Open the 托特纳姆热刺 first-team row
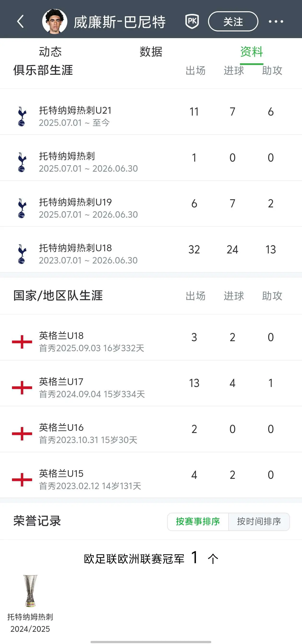The width and height of the screenshot is (302, 644). click(x=151, y=158)
